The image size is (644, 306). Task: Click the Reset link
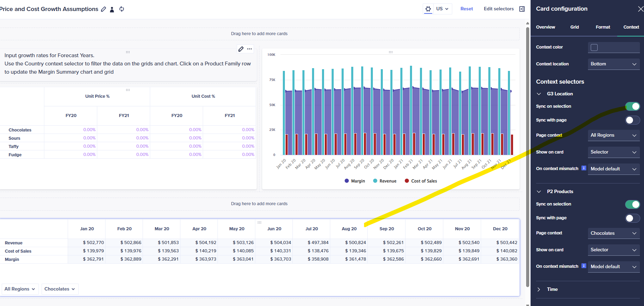point(466,9)
